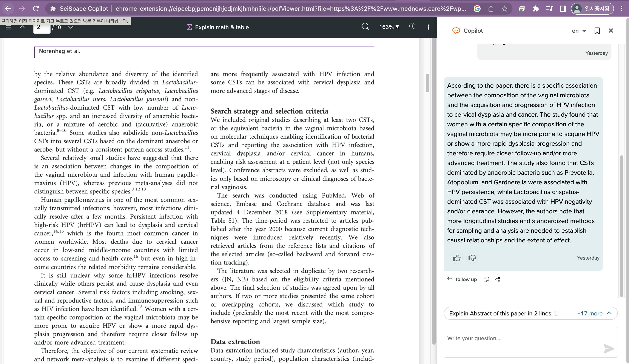Zoom in the PDF view
Viewport: 629px width, 364px height.
[413, 27]
